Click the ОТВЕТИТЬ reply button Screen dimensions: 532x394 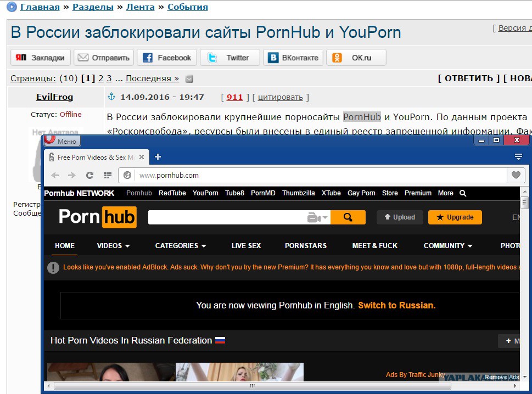pyautogui.click(x=469, y=78)
